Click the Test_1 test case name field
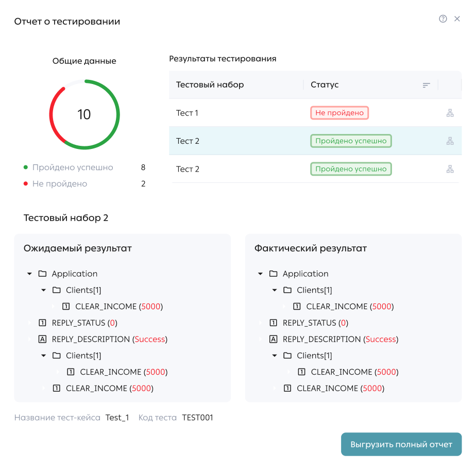The width and height of the screenshot is (476, 470). point(117,418)
